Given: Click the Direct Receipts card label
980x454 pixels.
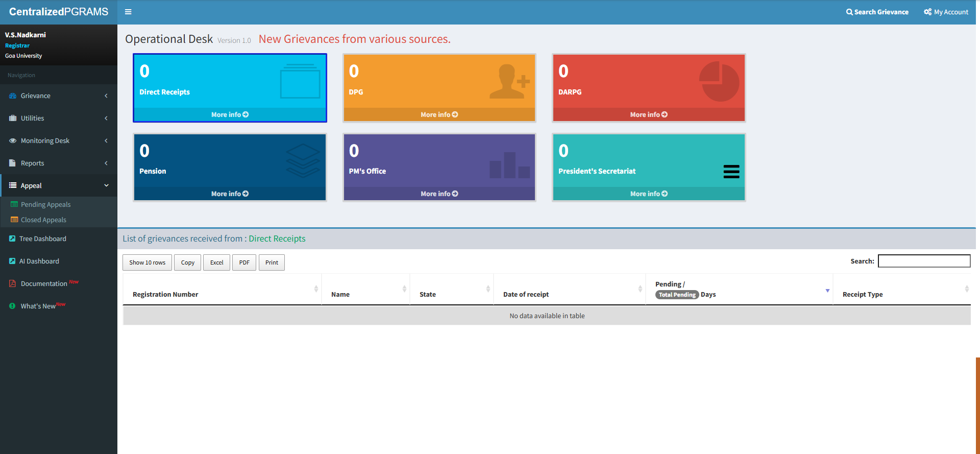Looking at the screenshot, I should coord(164,92).
